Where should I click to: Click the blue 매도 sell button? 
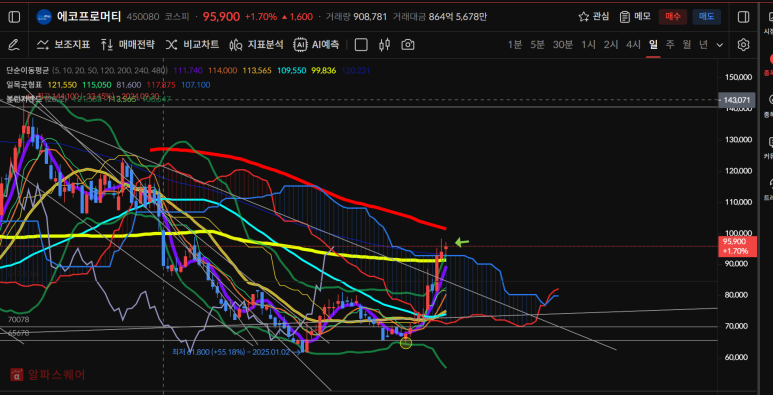[706, 17]
